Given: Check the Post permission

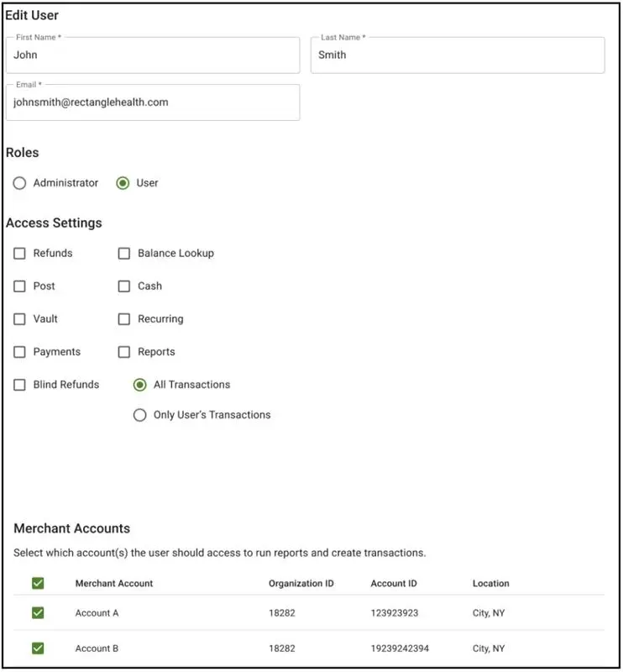Looking at the screenshot, I should coord(19,286).
